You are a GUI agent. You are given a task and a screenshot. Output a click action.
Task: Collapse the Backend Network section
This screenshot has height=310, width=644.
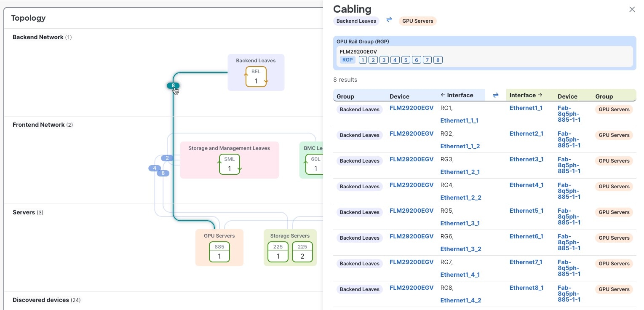click(x=37, y=37)
